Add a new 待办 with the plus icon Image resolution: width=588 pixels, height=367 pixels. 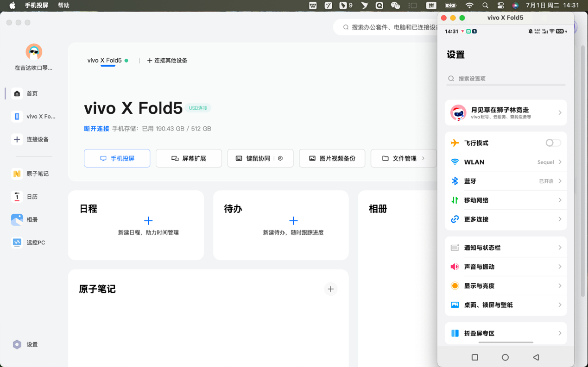point(293,221)
